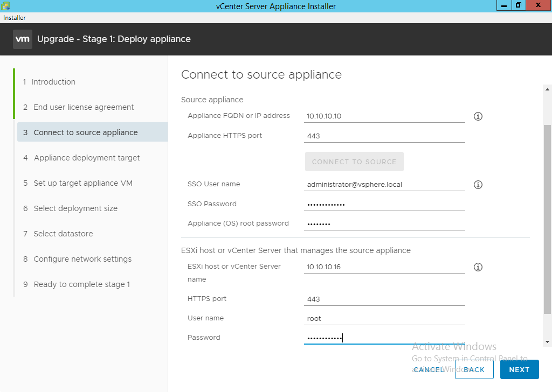Viewport: 552px width, 392px height.
Task: Click the scrollbar down arrow
Action: point(547,342)
